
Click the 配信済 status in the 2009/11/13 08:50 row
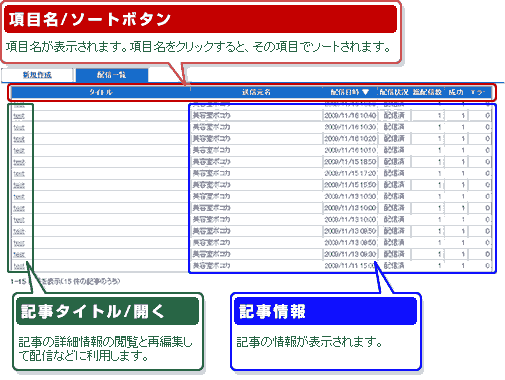394,243
